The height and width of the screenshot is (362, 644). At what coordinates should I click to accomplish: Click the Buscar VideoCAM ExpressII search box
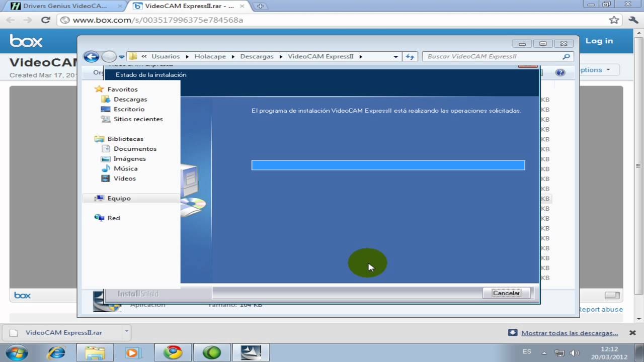point(497,56)
